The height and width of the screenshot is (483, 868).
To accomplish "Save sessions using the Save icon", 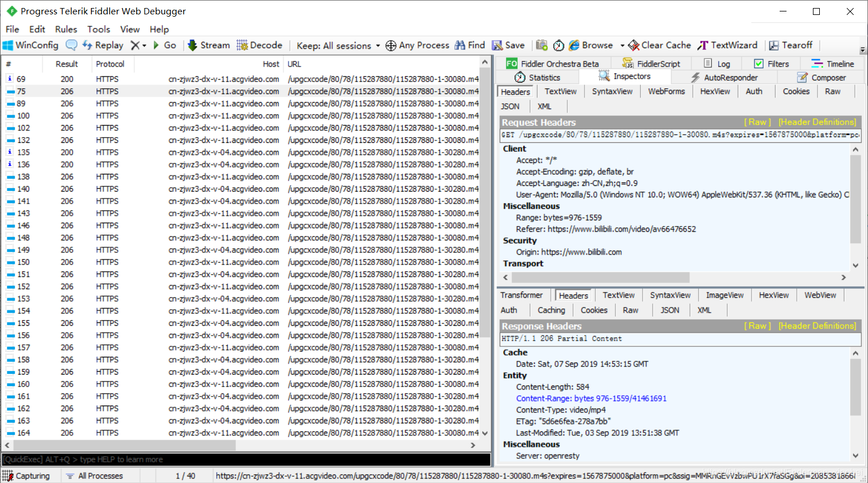I will pos(508,45).
